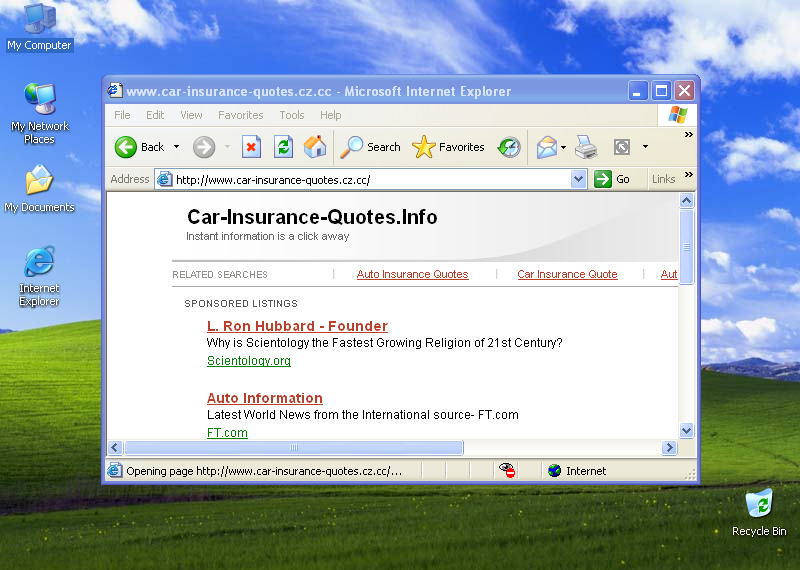This screenshot has height=570, width=800.
Task: Select the My Documents desktop icon
Action: coord(39,189)
